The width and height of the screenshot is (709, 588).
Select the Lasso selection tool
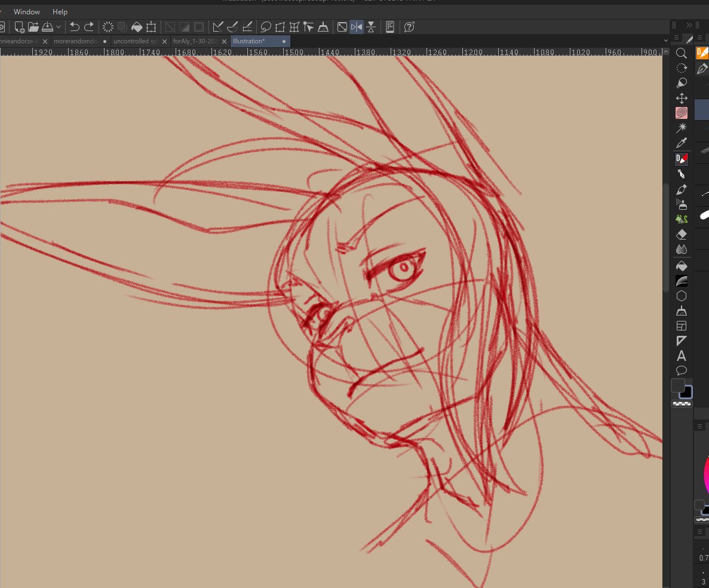pos(682,113)
